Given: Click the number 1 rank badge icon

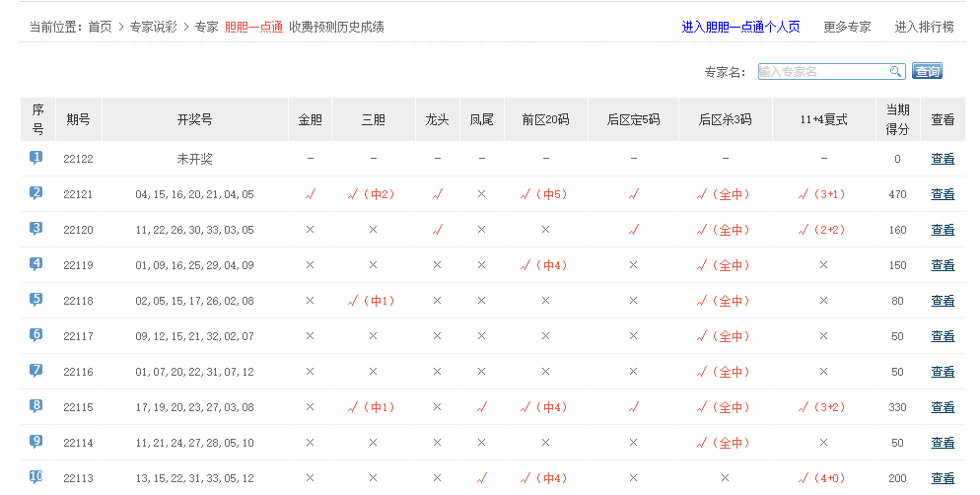Looking at the screenshot, I should point(36,158).
